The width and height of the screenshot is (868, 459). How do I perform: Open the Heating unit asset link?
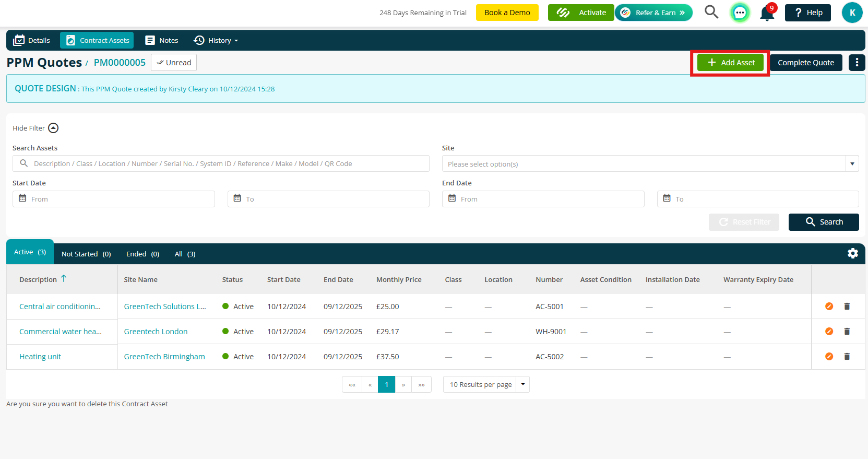pyautogui.click(x=40, y=357)
